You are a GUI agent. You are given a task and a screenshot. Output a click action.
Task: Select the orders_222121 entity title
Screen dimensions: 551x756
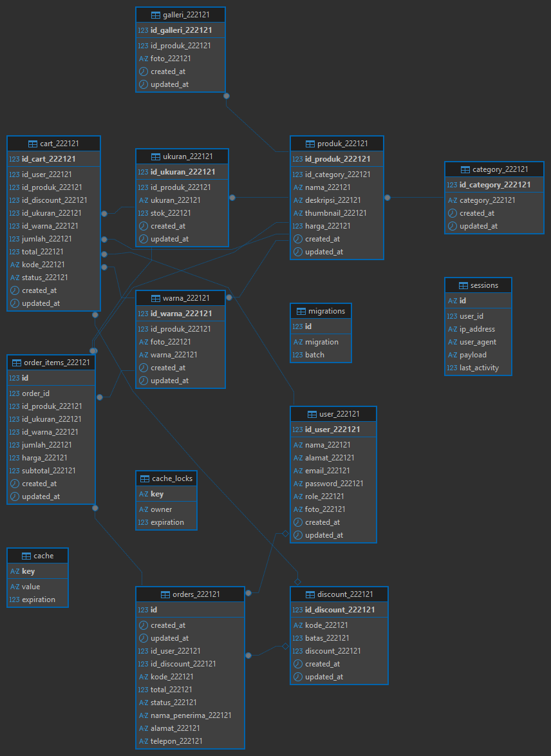coord(196,594)
